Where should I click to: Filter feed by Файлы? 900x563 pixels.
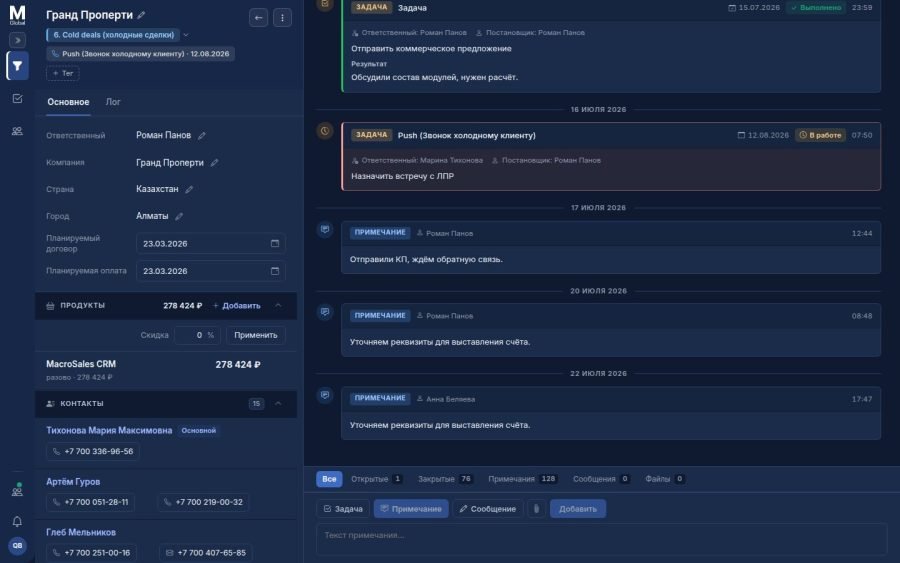pyautogui.click(x=665, y=479)
